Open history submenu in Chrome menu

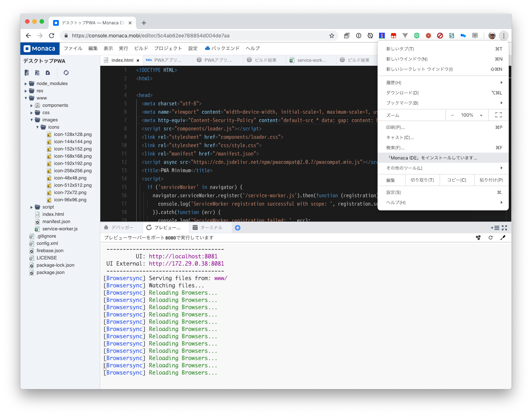click(x=443, y=82)
